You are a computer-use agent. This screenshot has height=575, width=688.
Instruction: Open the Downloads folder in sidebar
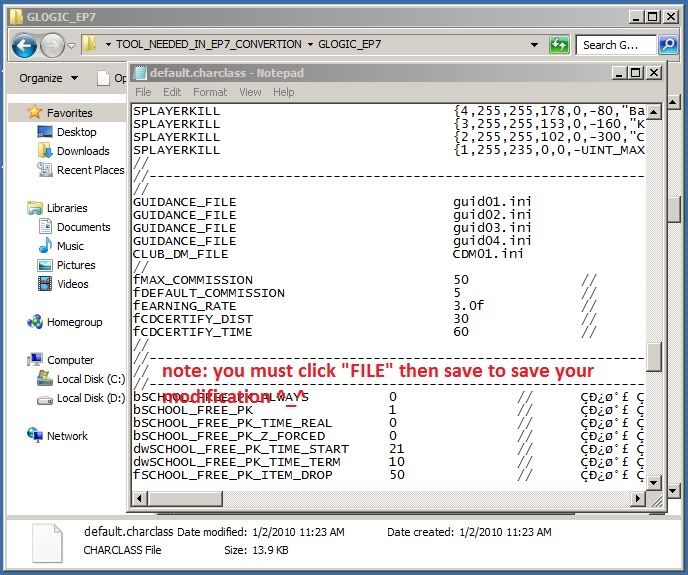click(x=83, y=151)
